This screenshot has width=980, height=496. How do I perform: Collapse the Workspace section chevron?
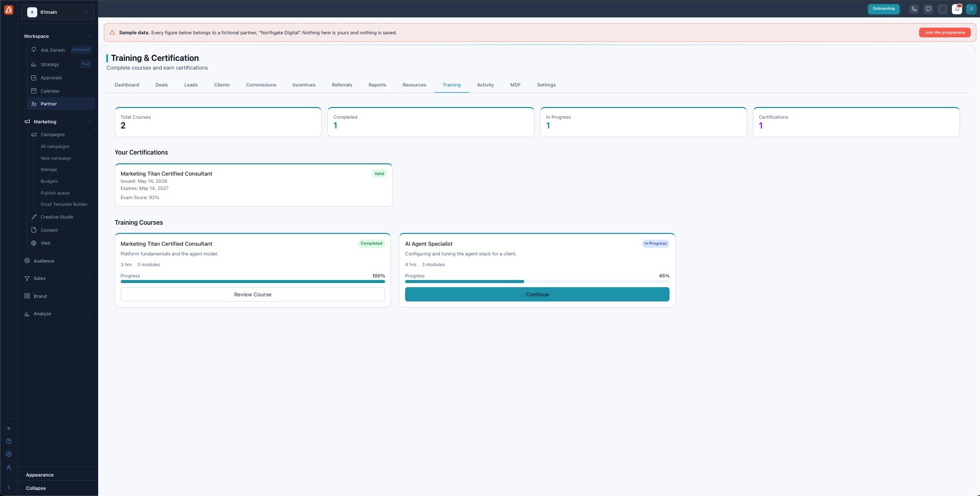(x=90, y=36)
